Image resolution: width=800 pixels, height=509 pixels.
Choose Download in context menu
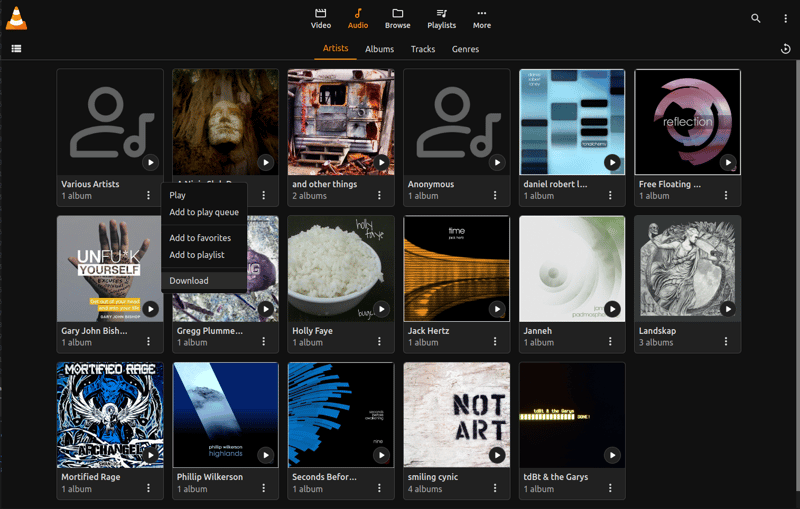(x=204, y=281)
